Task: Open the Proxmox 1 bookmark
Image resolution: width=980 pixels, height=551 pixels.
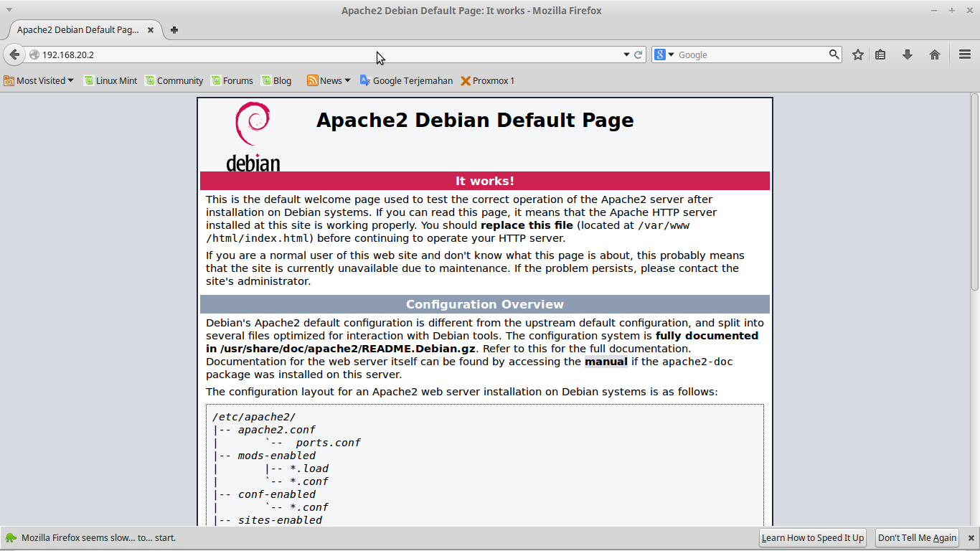Action: (x=488, y=81)
